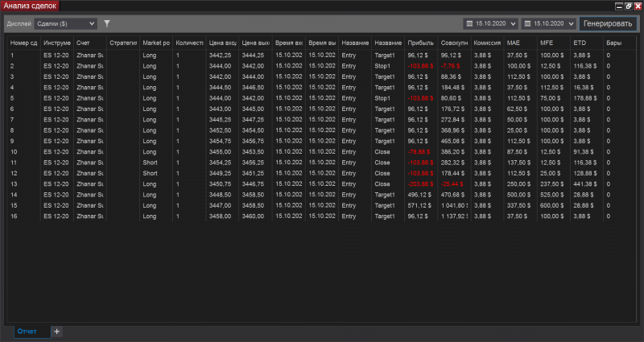The width and height of the screenshot is (644, 342).
Task: Select entry price cell 3442,25
Action: 220,55
